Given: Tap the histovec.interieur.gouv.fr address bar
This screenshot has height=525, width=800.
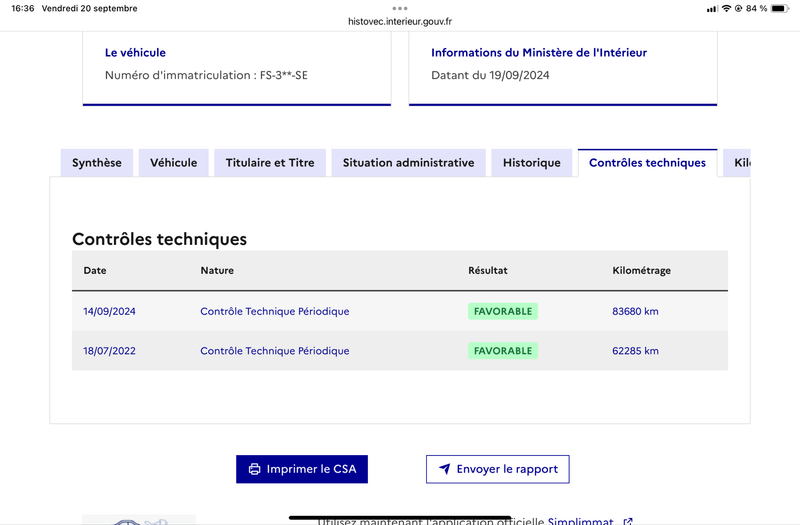Looking at the screenshot, I should point(400,21).
